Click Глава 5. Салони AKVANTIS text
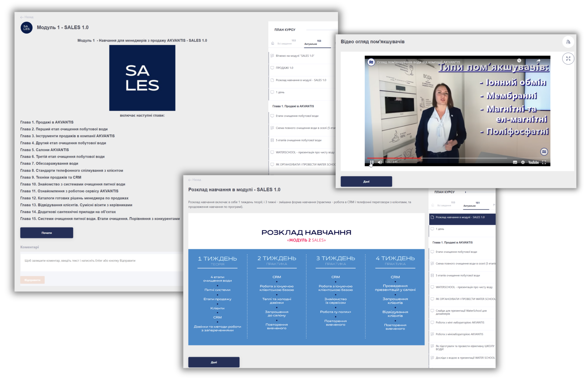588x379 pixels. pyautogui.click(x=45, y=150)
